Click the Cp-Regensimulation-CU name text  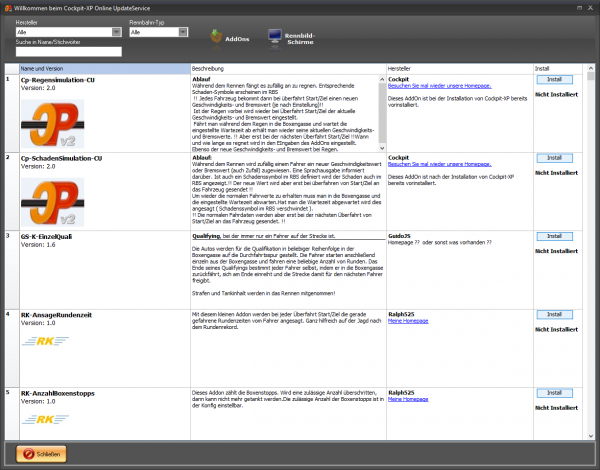tap(57, 80)
